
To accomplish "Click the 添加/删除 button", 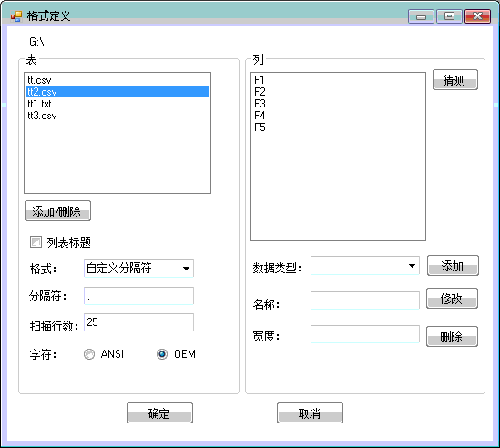I will point(57,210).
